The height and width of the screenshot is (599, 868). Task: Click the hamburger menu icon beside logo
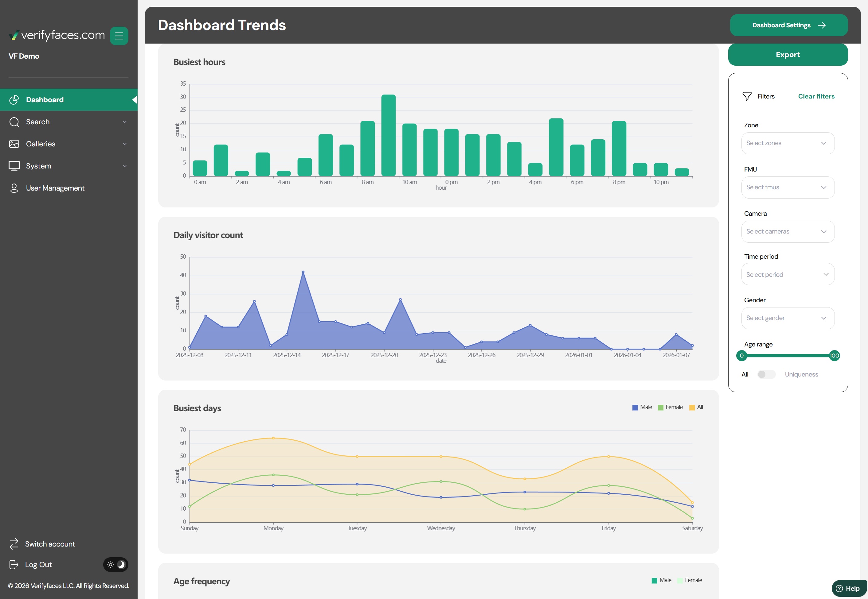119,36
